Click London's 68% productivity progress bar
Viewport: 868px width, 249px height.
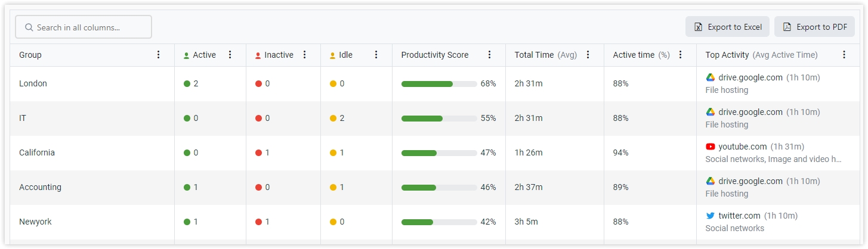[x=438, y=84]
